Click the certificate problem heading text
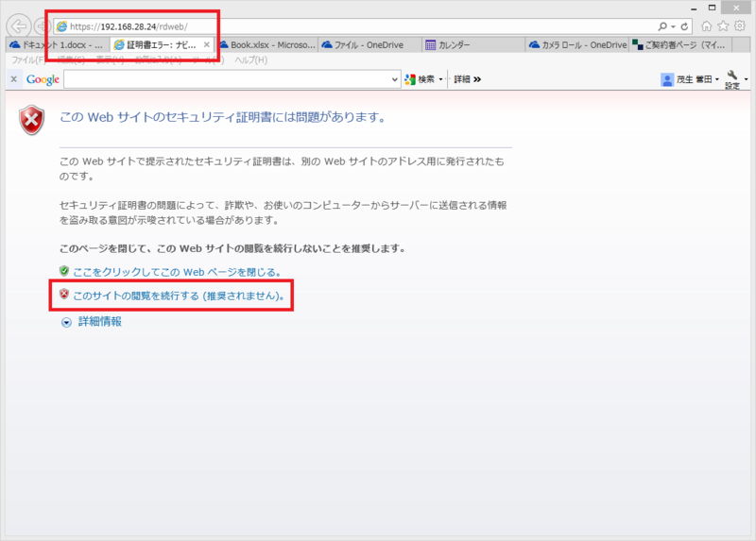The width and height of the screenshot is (756, 541). tap(222, 117)
